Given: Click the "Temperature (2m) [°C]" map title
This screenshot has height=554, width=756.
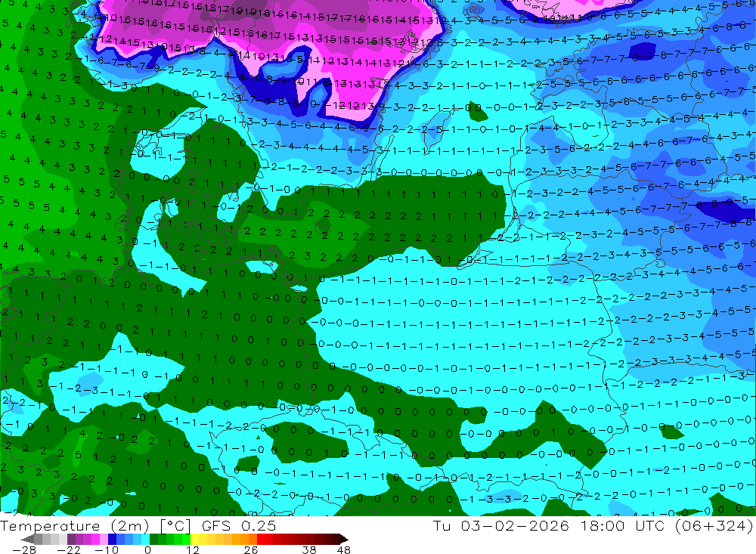Looking at the screenshot, I should (95, 525).
